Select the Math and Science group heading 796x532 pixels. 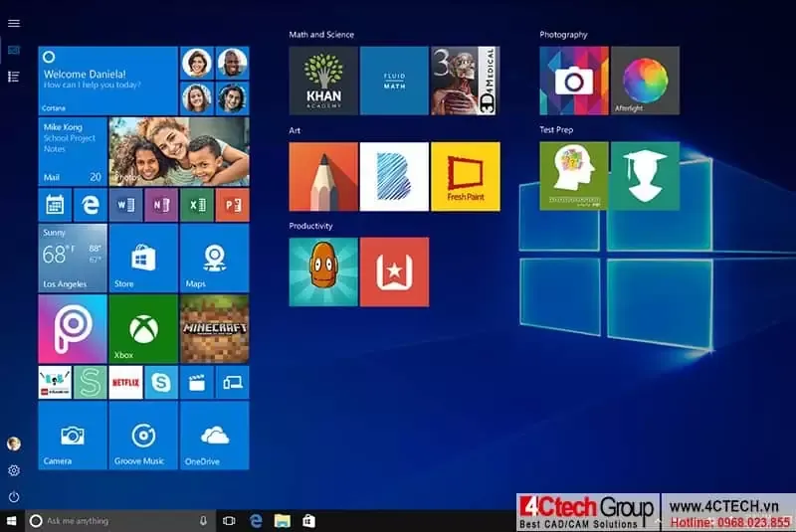tap(321, 35)
